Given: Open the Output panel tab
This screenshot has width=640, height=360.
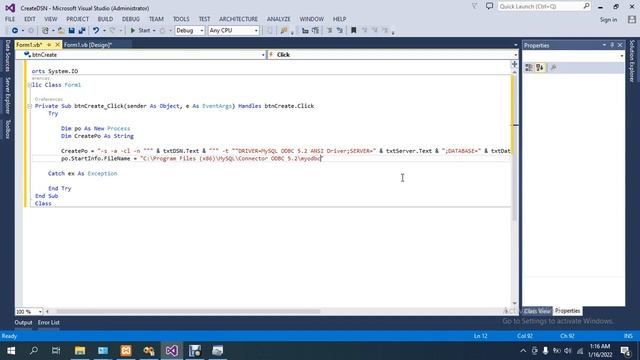Looking at the screenshot, I should pos(23,322).
